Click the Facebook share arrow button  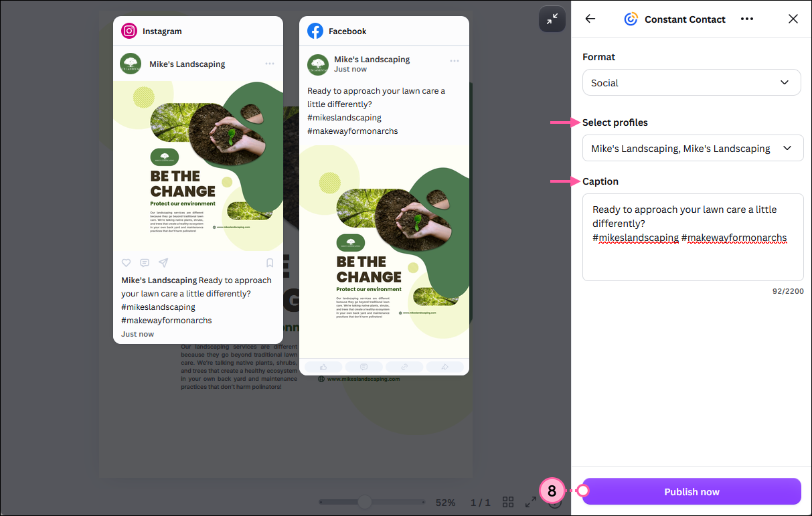[445, 367]
